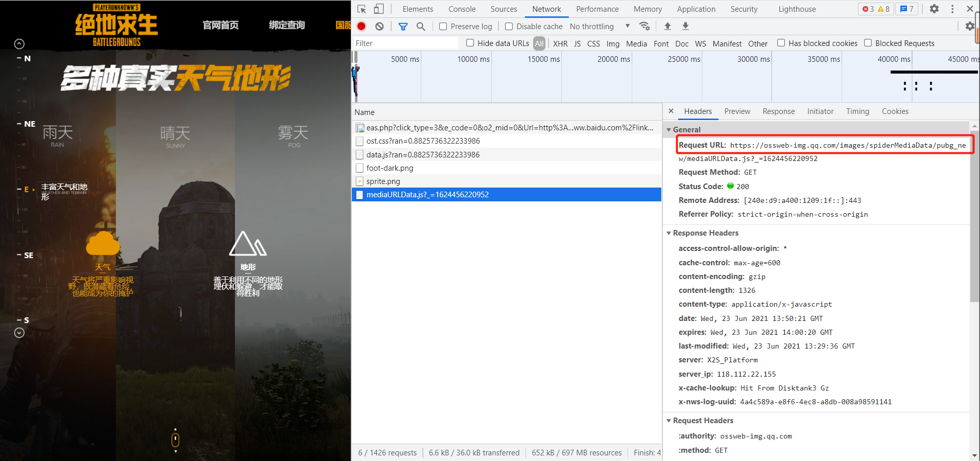Screen dimensions: 980x461
Task: Collapse the Response Headers section
Action: pyautogui.click(x=669, y=233)
